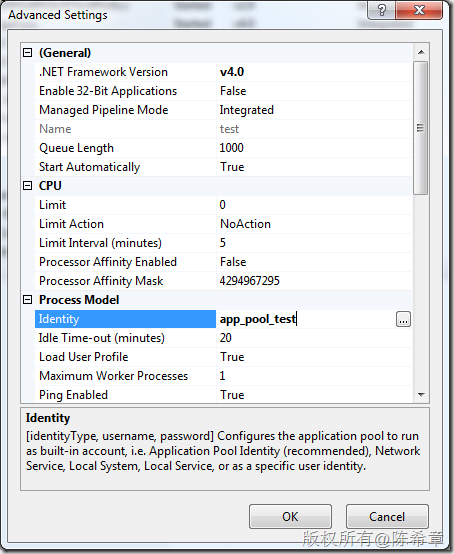Close the Advanced Settings dialog

point(419,10)
